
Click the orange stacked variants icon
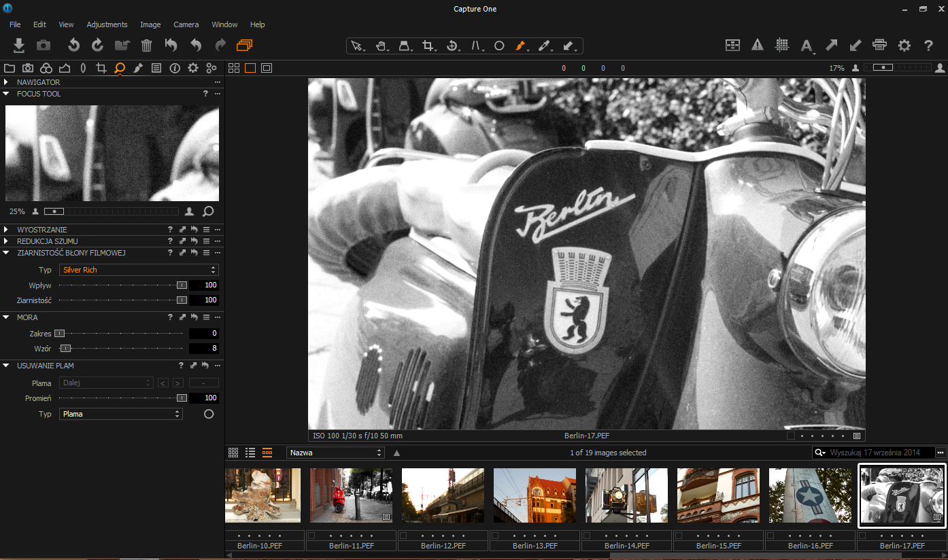click(244, 46)
